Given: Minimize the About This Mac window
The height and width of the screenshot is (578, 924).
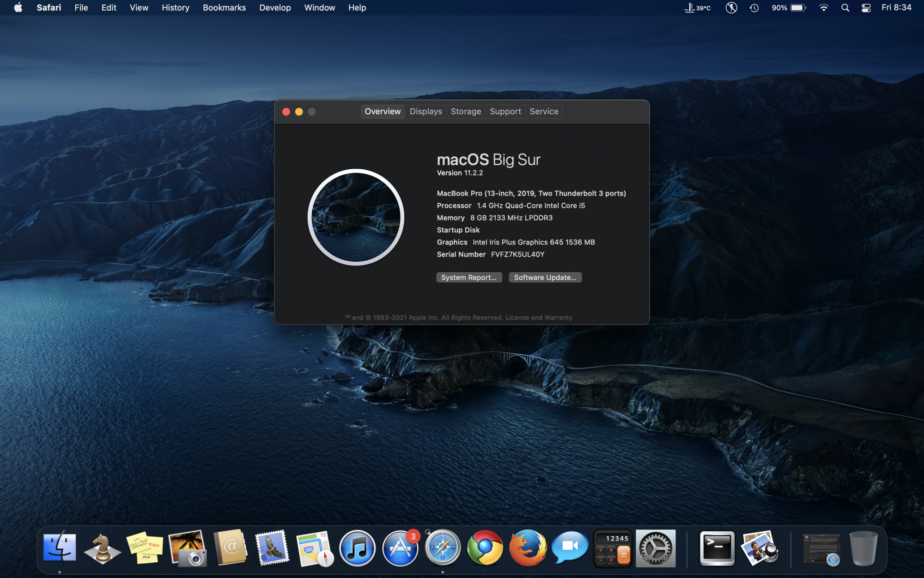Looking at the screenshot, I should [299, 111].
